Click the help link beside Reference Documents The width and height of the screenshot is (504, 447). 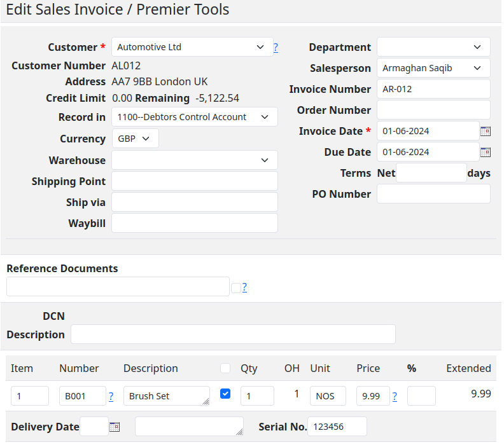pos(244,287)
